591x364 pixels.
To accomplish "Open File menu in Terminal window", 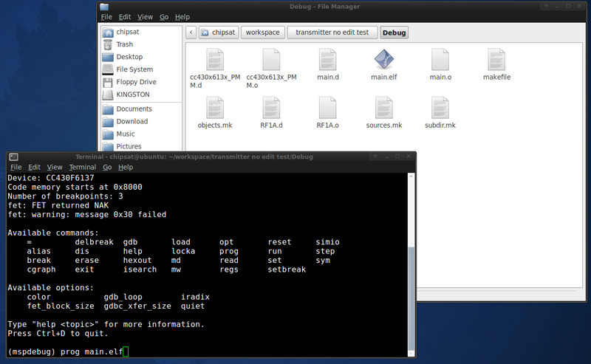I will [x=16, y=167].
